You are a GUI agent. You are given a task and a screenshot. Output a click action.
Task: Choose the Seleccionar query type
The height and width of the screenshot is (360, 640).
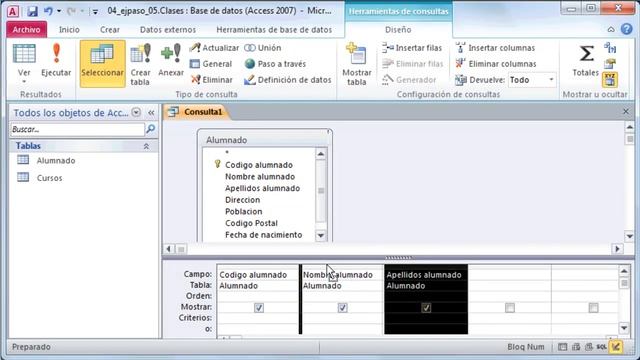102,63
